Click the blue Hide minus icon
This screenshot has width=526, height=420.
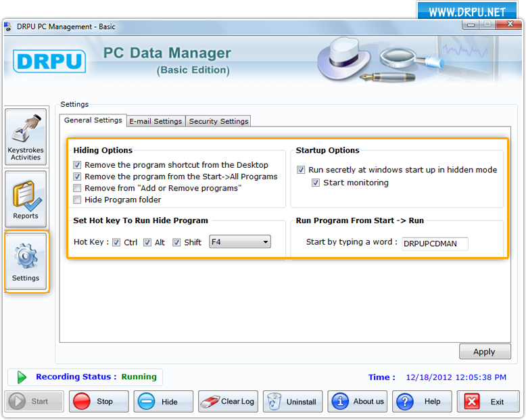(x=146, y=401)
